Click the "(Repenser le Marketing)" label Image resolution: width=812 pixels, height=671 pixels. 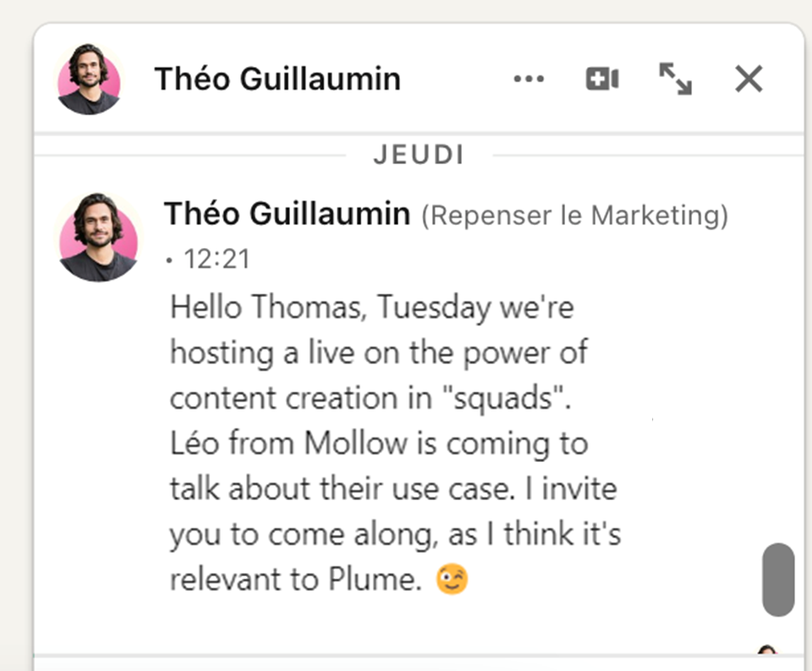pos(574,216)
